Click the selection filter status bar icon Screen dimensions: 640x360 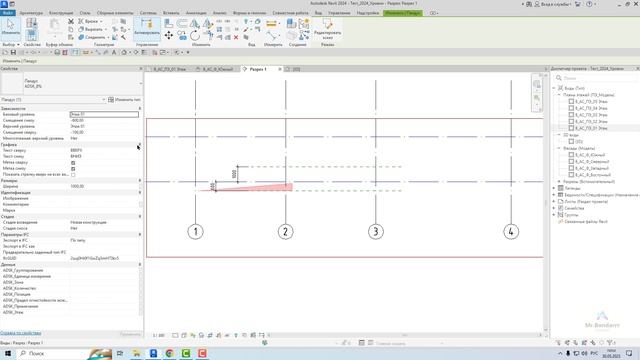click(x=611, y=343)
